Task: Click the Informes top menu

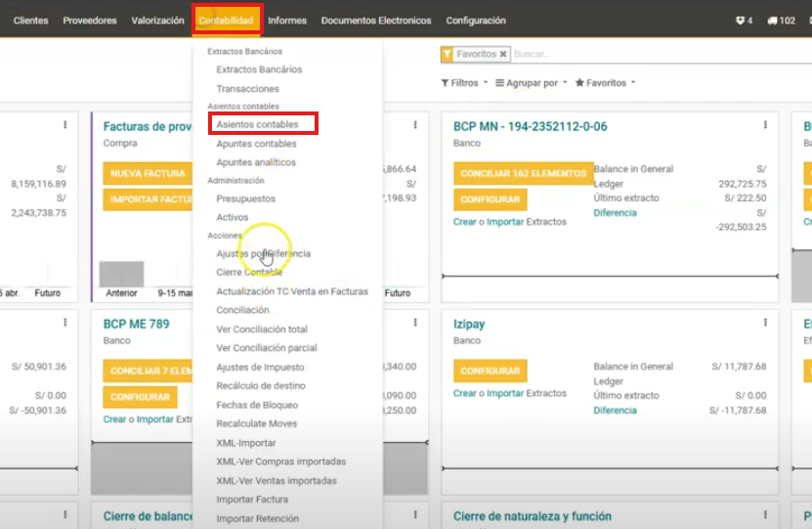Action: 286,21
